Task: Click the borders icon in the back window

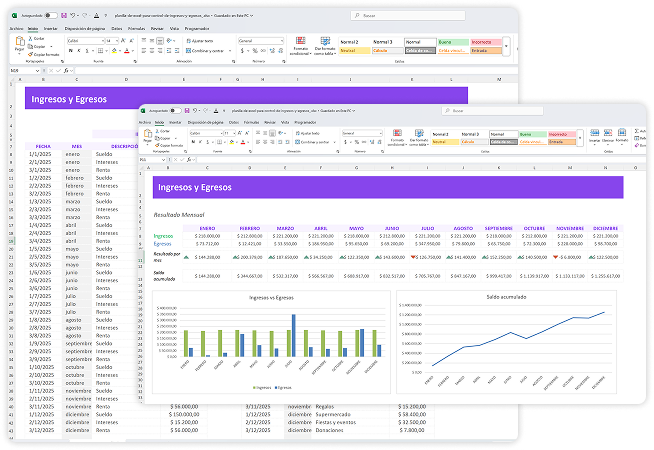Action: [x=100, y=51]
